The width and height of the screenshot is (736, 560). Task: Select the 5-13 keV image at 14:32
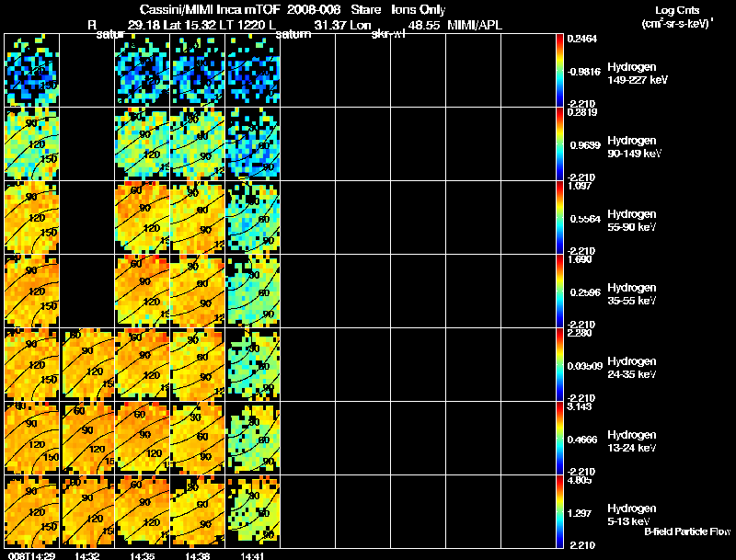point(87,511)
